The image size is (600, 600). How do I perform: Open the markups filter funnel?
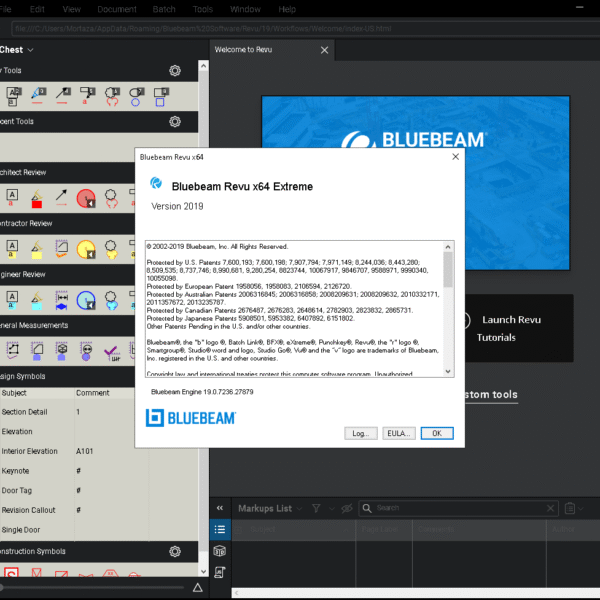(316, 508)
